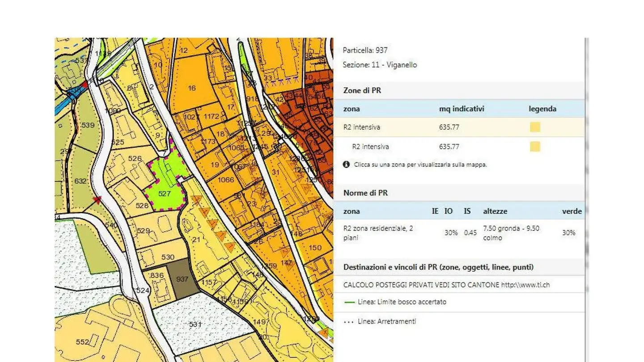Click the info icon beside 'Clicca su una zona'
The width and height of the screenshot is (644, 362).
[x=346, y=164]
